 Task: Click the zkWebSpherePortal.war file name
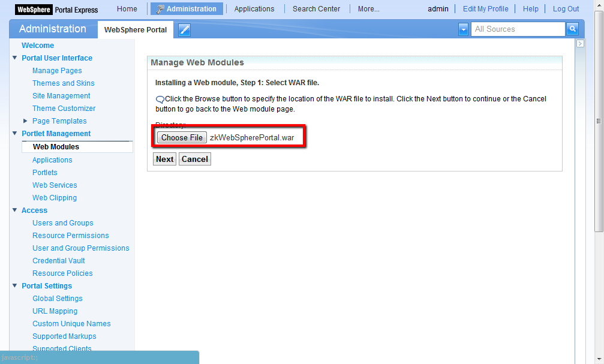coord(252,138)
